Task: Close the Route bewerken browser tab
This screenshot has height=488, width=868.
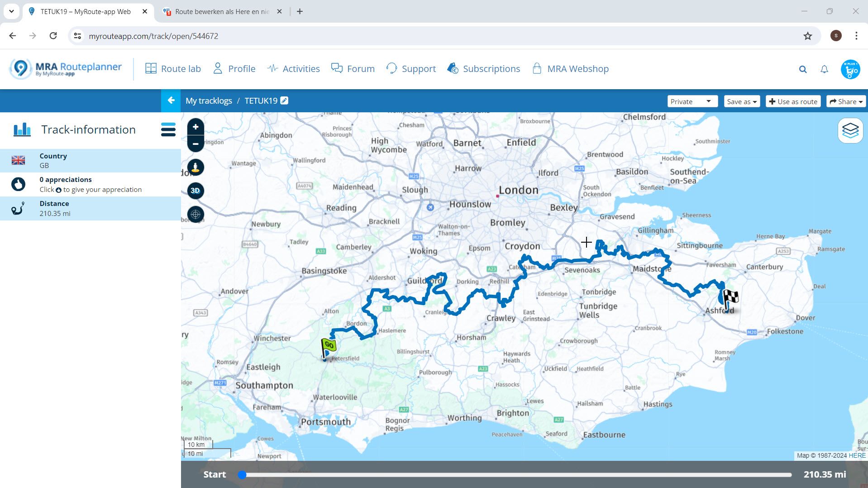Action: point(280,11)
